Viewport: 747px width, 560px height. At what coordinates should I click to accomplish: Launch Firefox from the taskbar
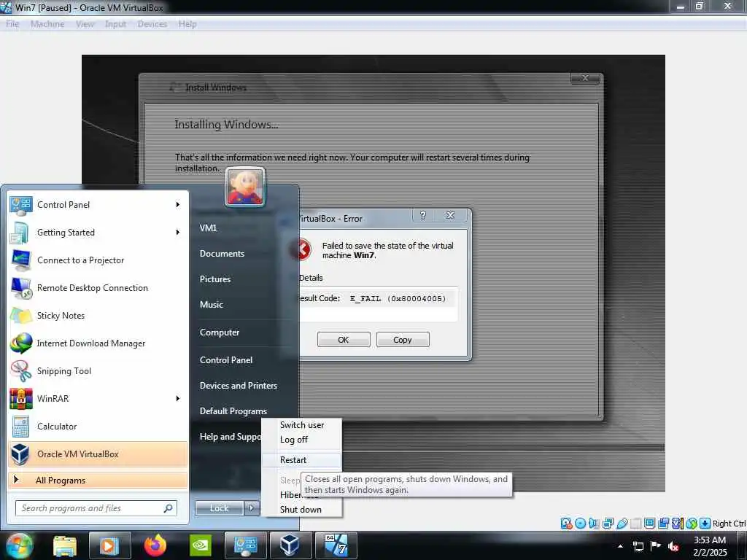pos(155,545)
